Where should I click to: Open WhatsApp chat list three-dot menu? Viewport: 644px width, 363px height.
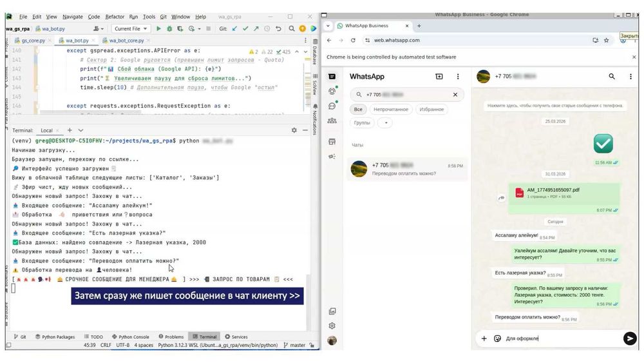tap(457, 77)
